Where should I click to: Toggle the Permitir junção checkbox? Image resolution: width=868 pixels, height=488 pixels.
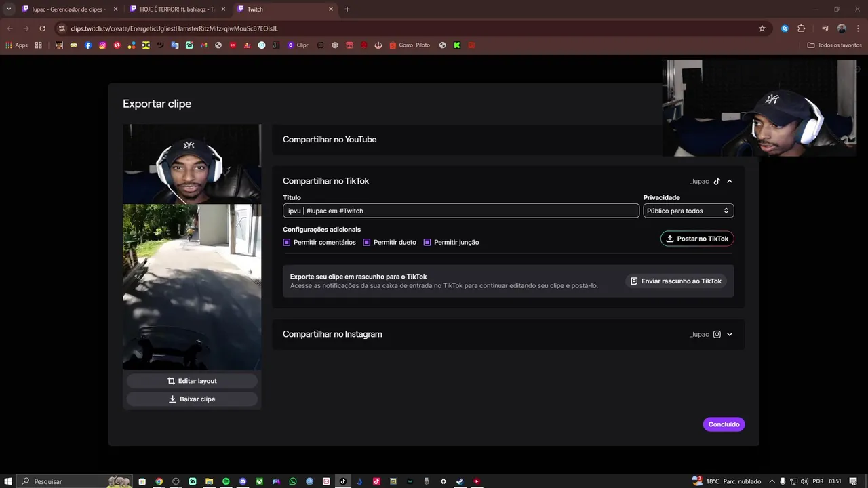(427, 242)
